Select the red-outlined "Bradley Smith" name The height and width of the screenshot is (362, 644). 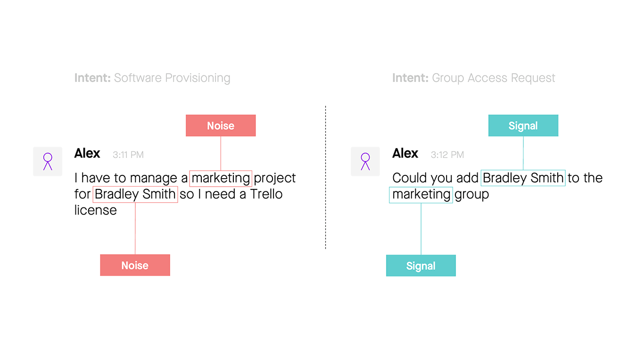(x=135, y=194)
